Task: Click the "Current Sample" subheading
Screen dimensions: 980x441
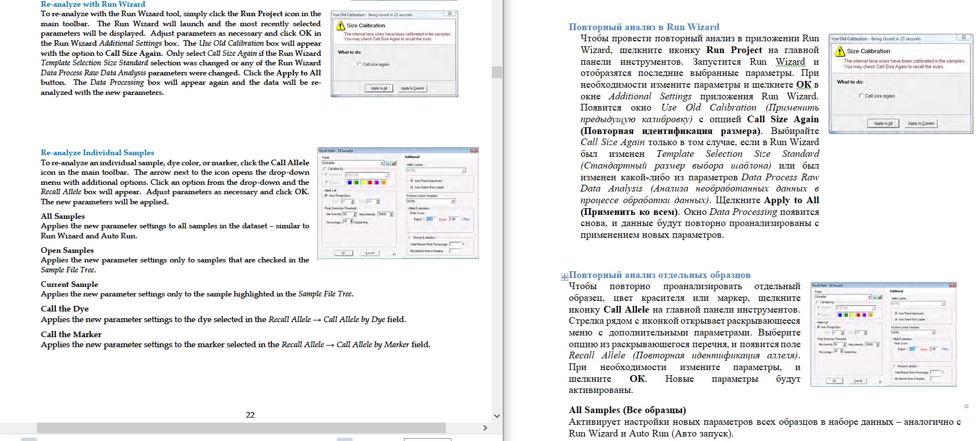Action: tap(69, 284)
